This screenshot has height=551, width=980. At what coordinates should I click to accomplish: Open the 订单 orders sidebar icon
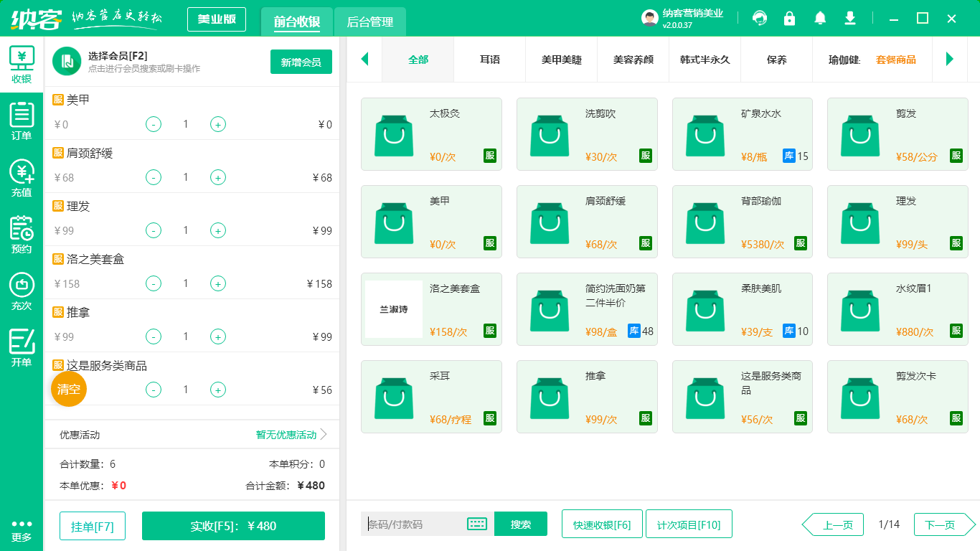click(22, 121)
